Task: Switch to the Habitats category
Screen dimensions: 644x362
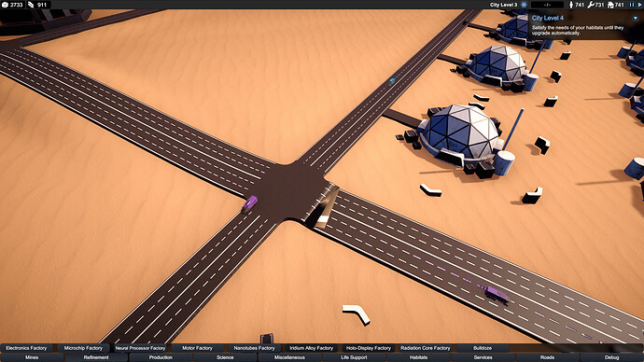Action: tap(418, 357)
